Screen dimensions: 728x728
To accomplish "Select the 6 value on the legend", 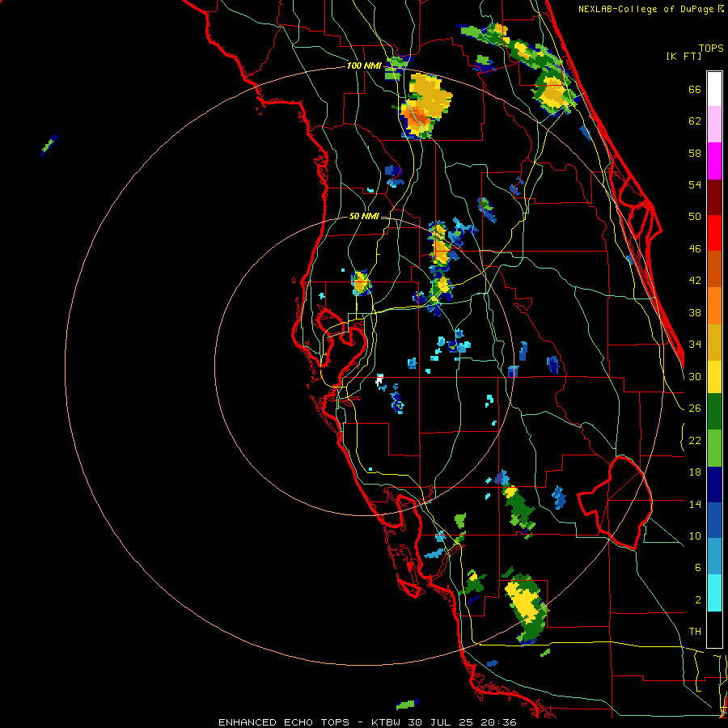I will 698,567.
